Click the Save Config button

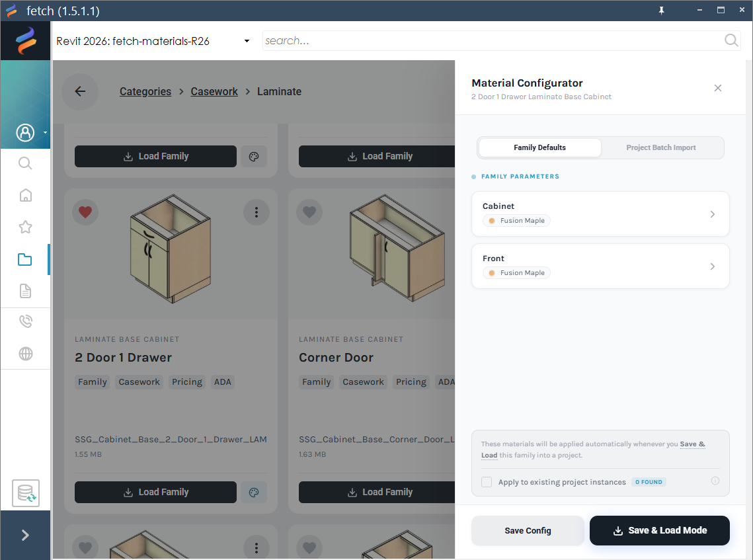(x=528, y=531)
